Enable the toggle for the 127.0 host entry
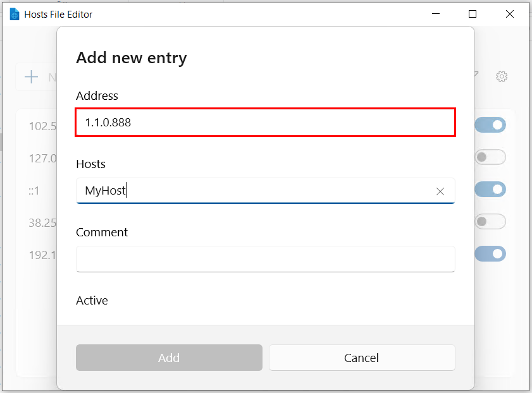Screen dimensions: 532x393 [490, 157]
